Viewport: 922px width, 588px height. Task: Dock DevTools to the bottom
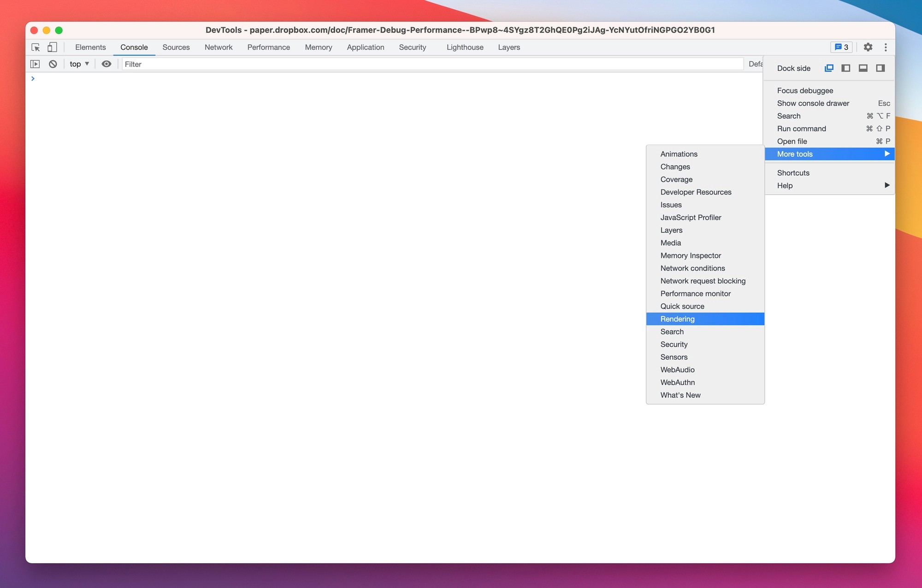(863, 68)
